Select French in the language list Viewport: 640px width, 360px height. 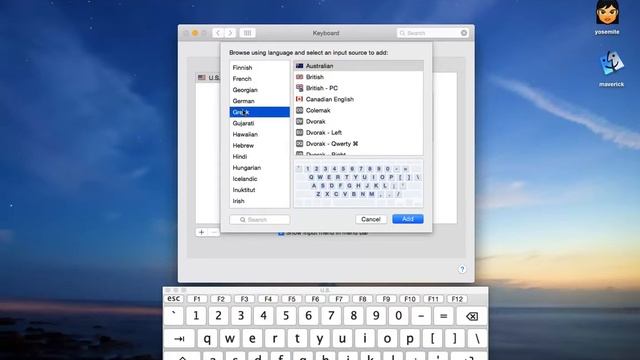[x=259, y=78]
